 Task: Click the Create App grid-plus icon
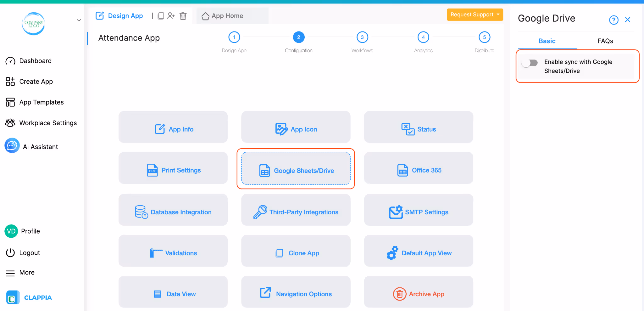coord(10,82)
